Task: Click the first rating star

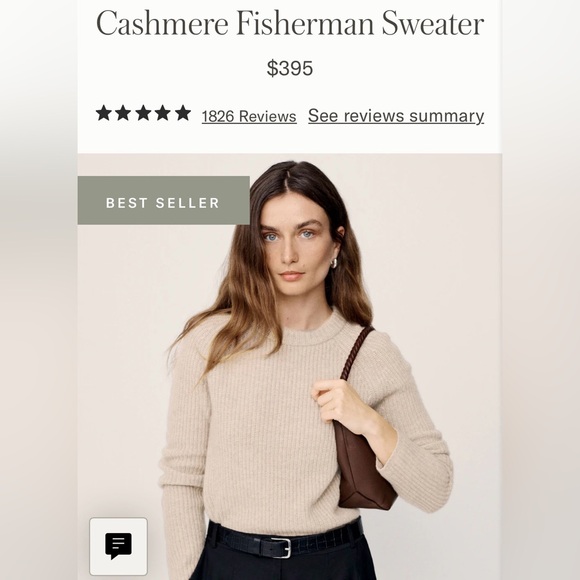Action: coord(104,113)
